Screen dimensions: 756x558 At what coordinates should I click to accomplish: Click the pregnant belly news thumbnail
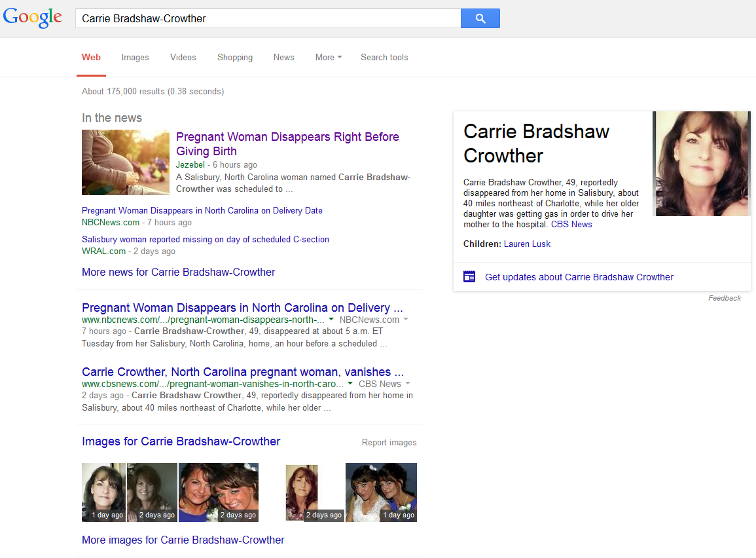pyautogui.click(x=126, y=162)
